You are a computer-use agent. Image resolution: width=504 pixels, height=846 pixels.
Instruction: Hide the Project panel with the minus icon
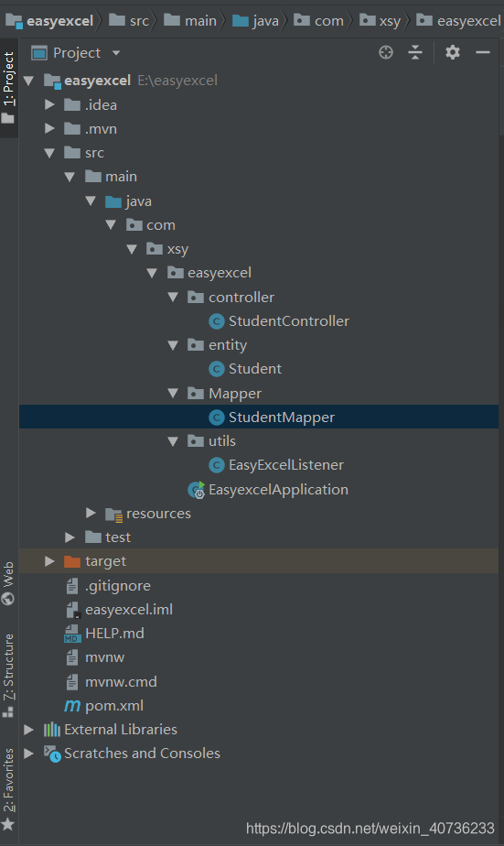point(483,52)
